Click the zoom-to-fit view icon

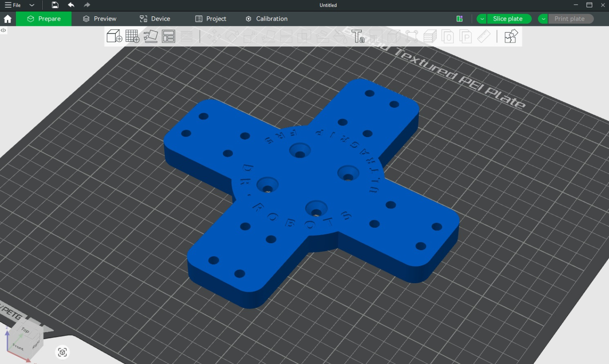point(62,352)
